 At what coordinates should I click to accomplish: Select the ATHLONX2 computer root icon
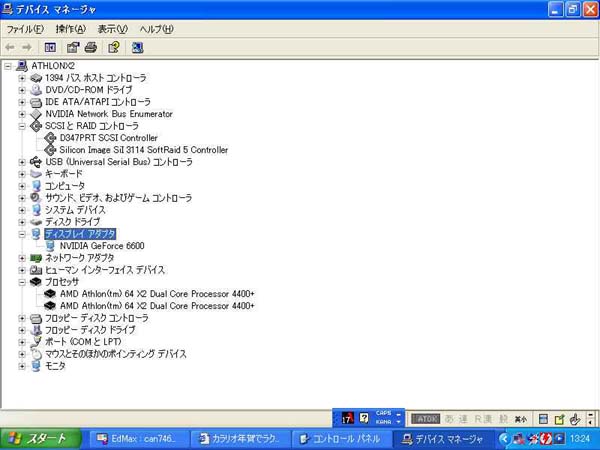(x=21, y=66)
